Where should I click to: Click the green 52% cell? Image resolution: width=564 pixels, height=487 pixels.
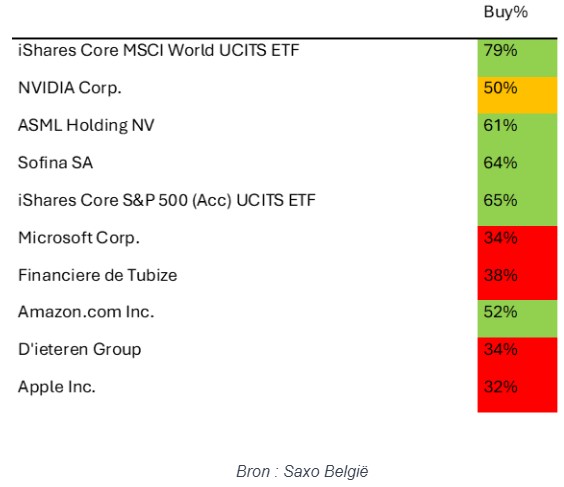[x=517, y=319]
